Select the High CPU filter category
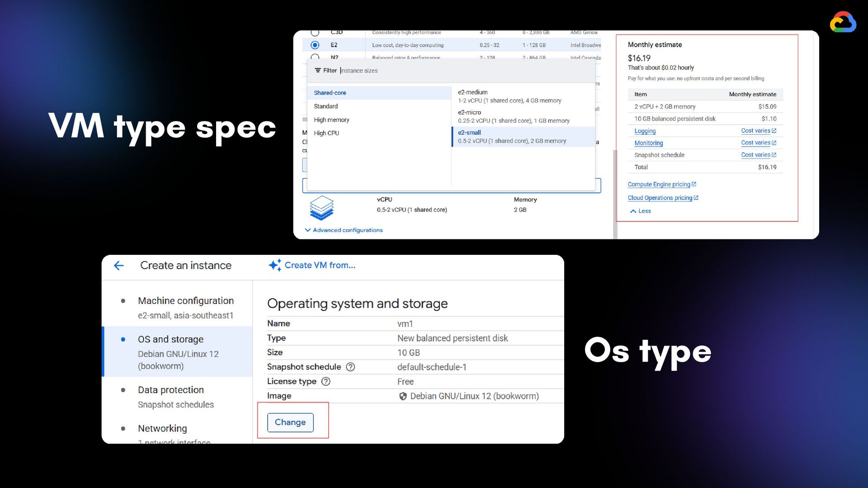 (326, 133)
